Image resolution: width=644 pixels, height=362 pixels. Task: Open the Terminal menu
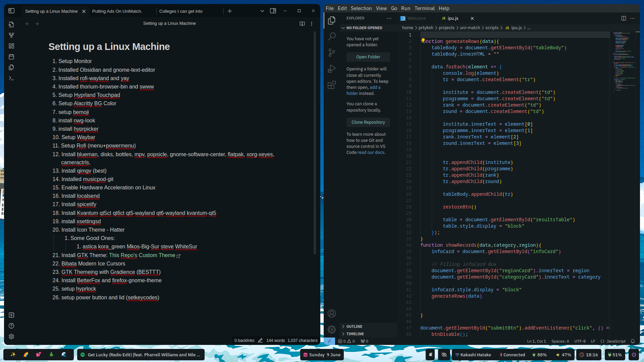424,8
